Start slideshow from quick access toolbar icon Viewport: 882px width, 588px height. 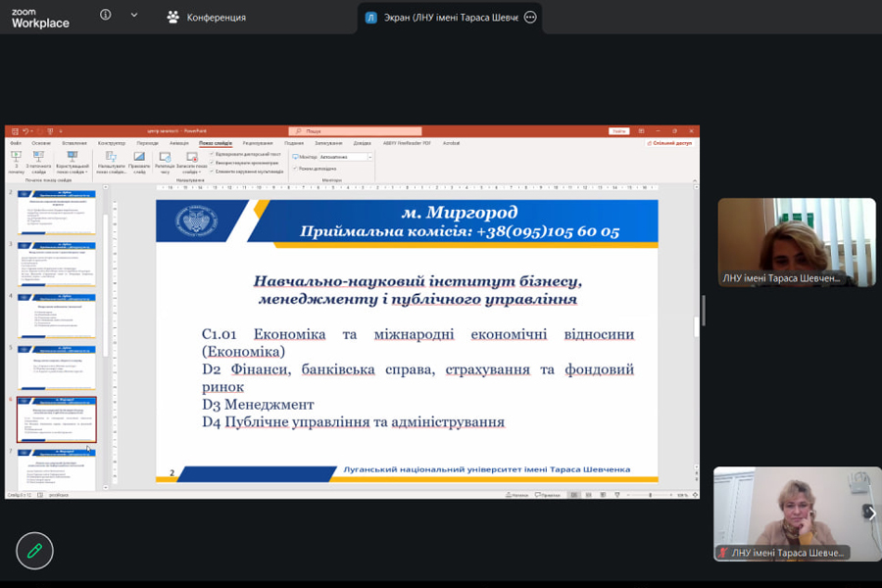50,131
